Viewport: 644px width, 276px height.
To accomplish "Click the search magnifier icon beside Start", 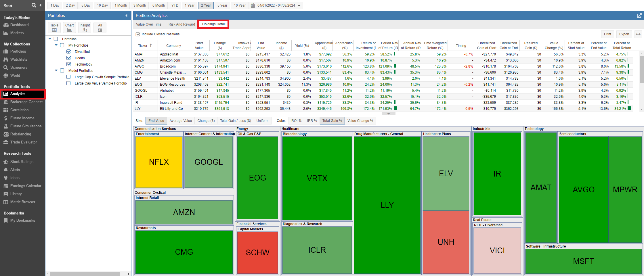I will [34, 5].
